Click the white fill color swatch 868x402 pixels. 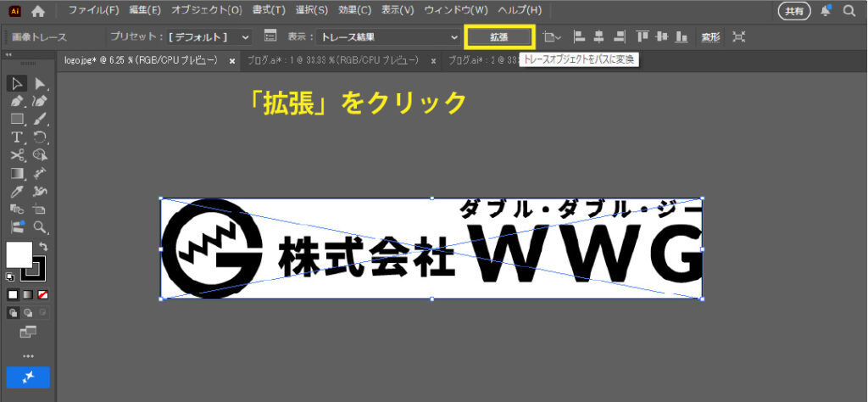point(19,254)
